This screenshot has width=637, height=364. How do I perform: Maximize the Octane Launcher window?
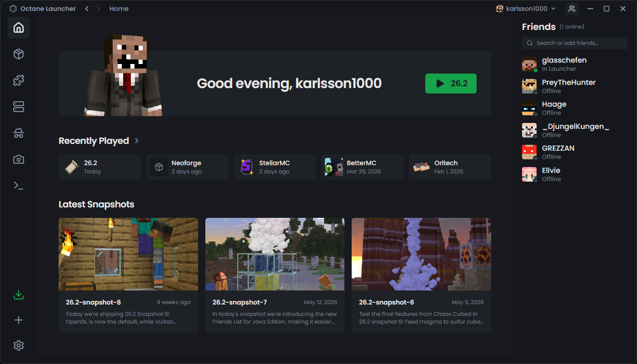(x=607, y=9)
